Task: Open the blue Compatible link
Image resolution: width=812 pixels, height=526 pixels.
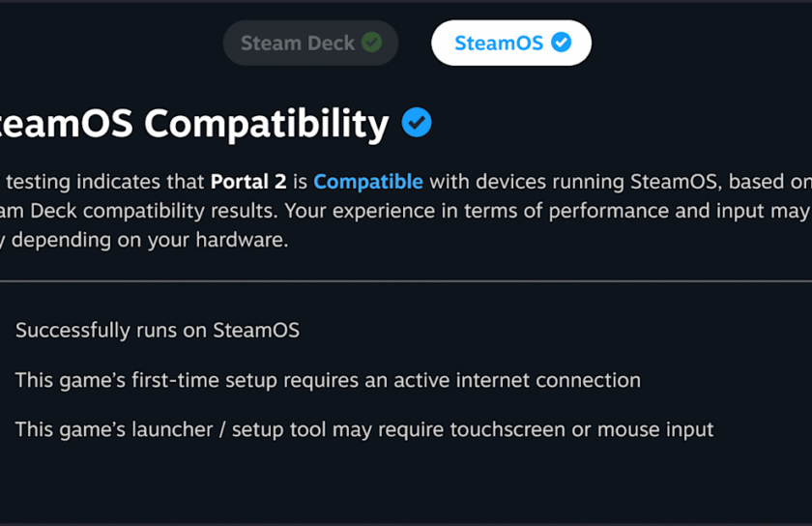Action: [368, 182]
